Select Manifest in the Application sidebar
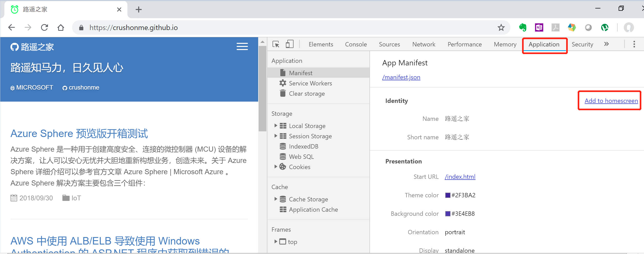The height and width of the screenshot is (254, 644). click(x=318, y=73)
